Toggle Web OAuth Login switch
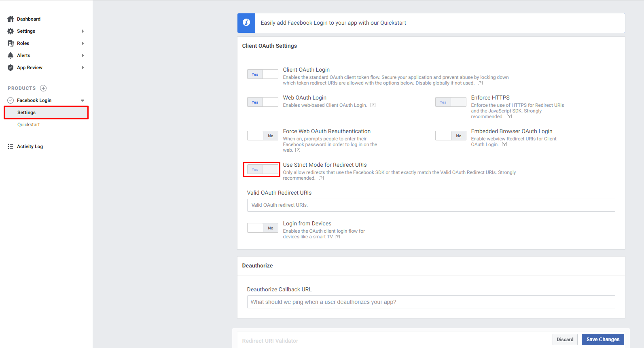The image size is (644, 348). pos(263,102)
